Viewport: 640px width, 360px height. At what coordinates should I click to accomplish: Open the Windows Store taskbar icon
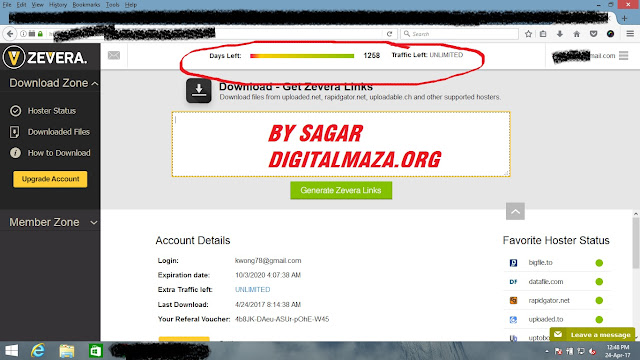pyautogui.click(x=96, y=351)
